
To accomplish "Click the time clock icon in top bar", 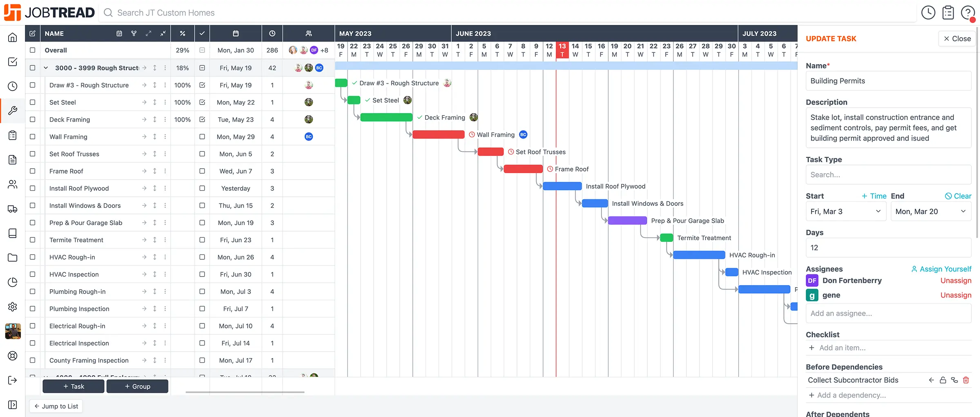I will [x=928, y=13].
